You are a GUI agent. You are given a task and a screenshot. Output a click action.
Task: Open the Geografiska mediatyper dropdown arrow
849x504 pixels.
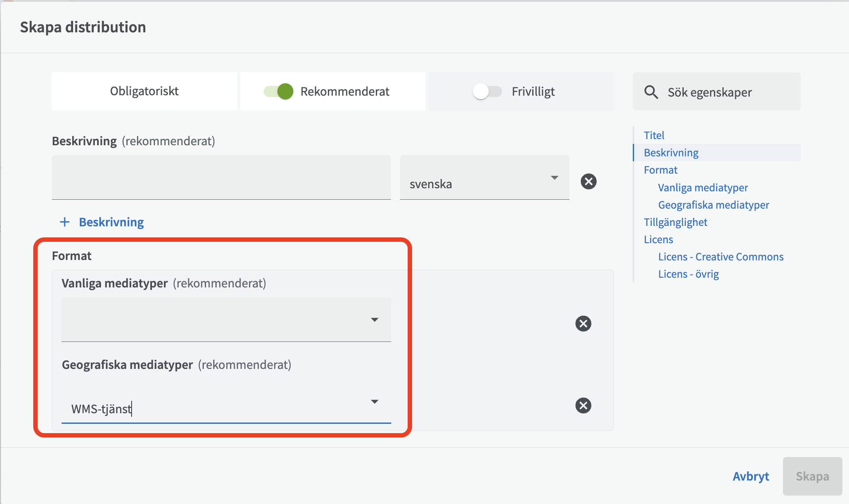click(x=374, y=402)
